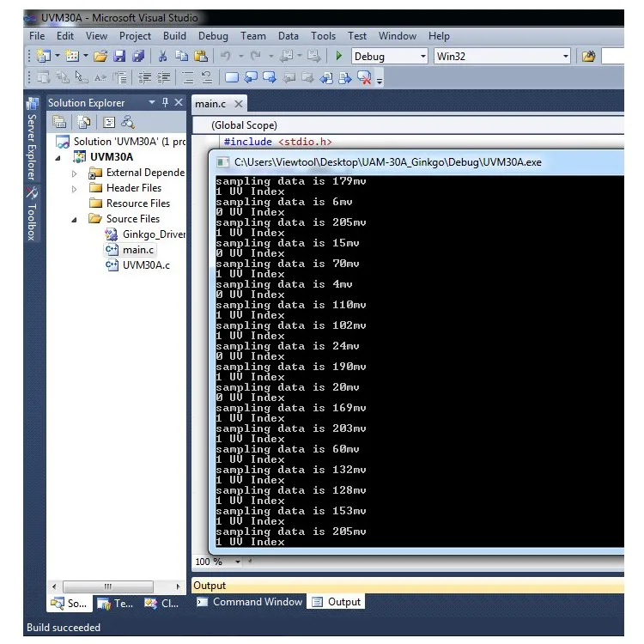Click the Save All icon

[138, 56]
